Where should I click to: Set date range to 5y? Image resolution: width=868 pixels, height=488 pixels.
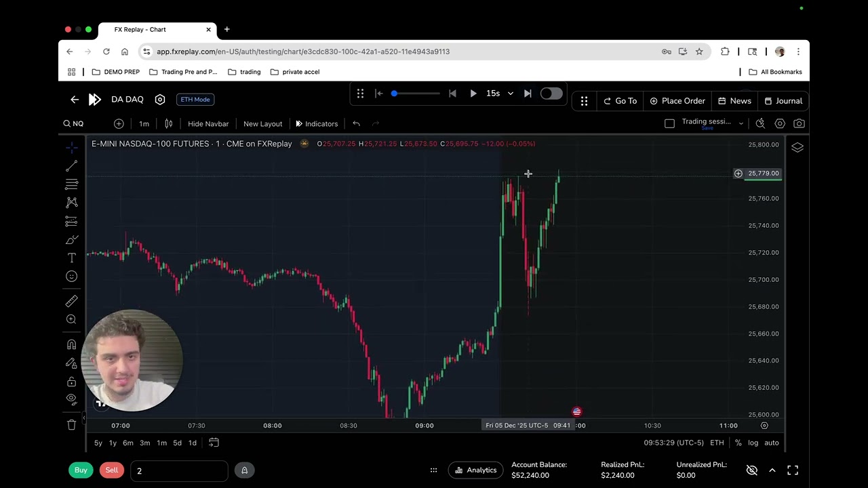click(x=98, y=443)
